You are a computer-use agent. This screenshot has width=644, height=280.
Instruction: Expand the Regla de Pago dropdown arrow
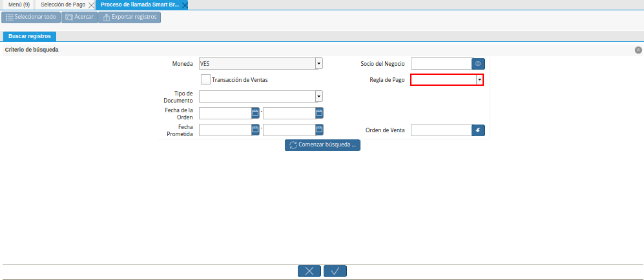(x=480, y=79)
